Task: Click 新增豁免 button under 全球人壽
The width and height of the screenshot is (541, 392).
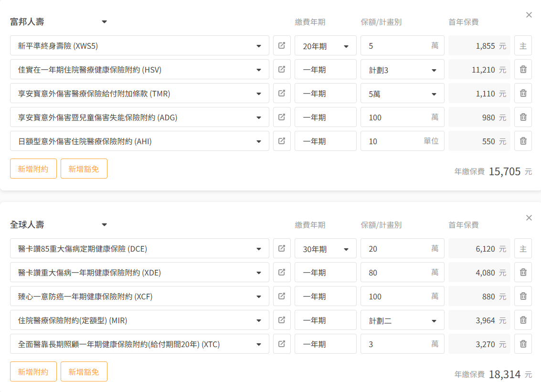Action: coord(84,371)
